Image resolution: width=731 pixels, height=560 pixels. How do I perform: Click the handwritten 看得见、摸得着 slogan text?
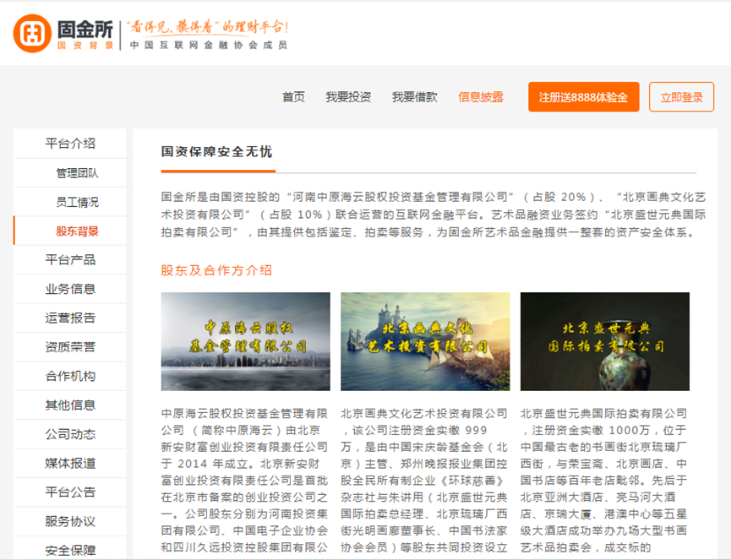[209, 27]
